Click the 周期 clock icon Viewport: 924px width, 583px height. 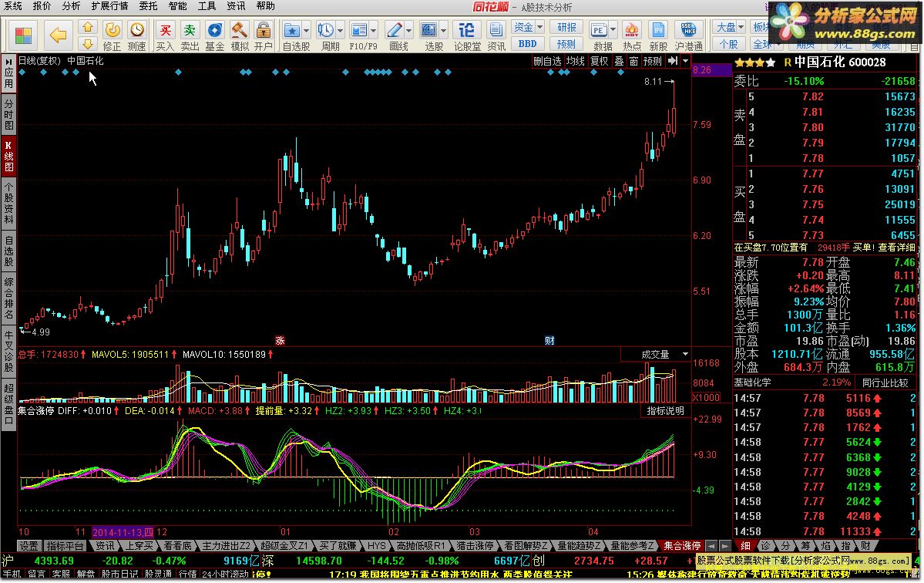pos(325,29)
